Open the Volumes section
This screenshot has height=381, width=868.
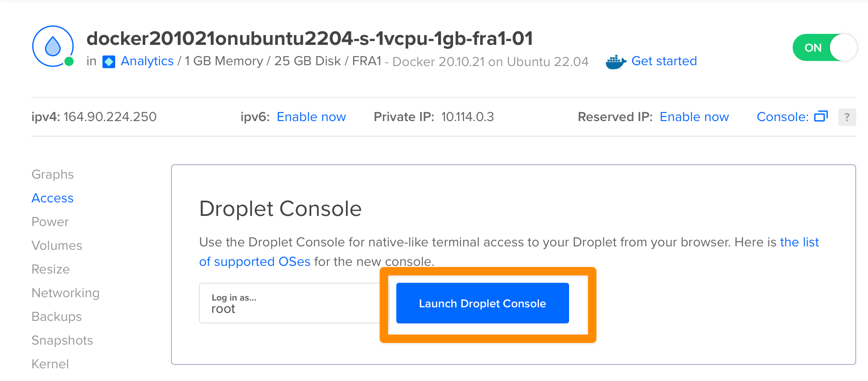(x=57, y=246)
